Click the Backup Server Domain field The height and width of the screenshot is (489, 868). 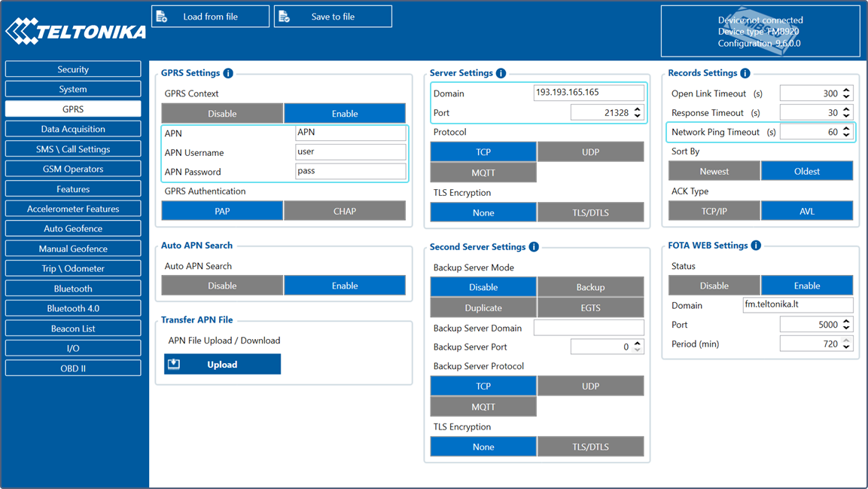coord(588,328)
